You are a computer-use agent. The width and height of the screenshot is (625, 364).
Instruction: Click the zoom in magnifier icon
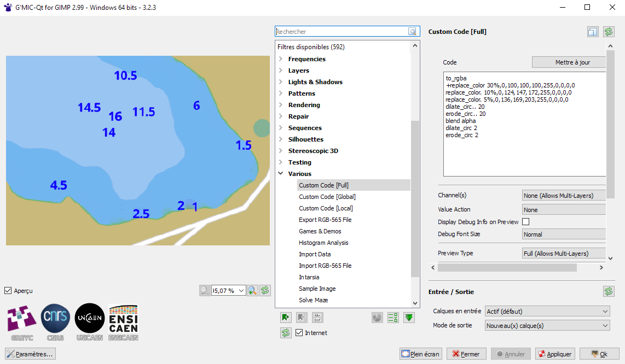[x=252, y=291]
